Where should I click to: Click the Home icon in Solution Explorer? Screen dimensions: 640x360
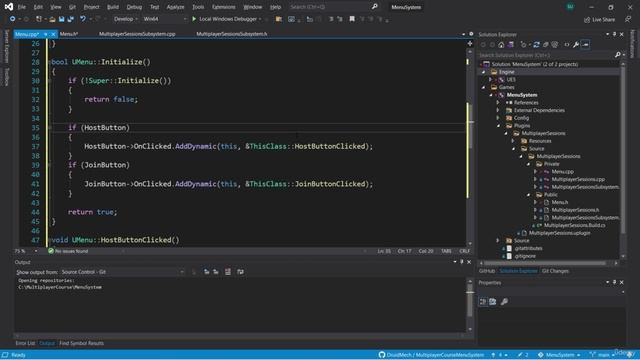point(501,44)
